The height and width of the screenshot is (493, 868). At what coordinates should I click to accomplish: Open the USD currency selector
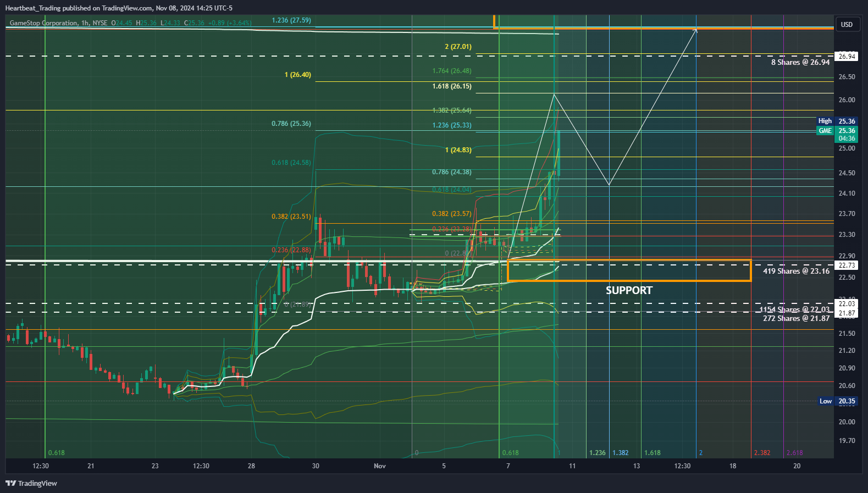[847, 24]
